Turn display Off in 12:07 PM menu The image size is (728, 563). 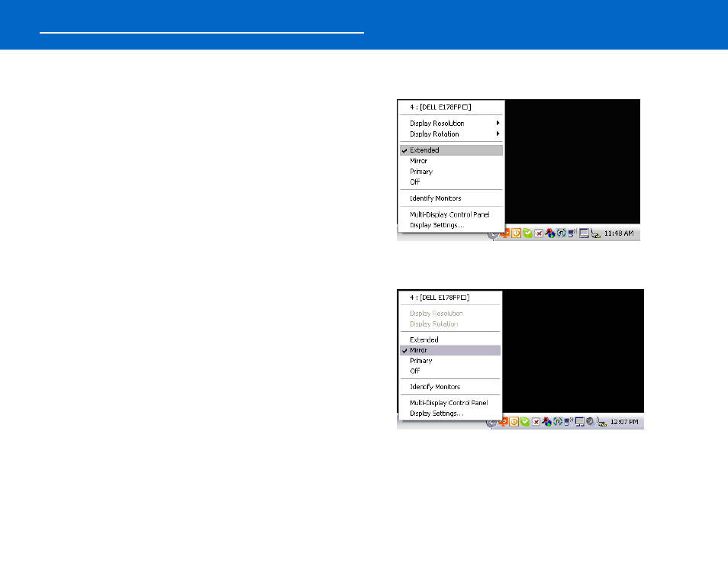click(450, 371)
